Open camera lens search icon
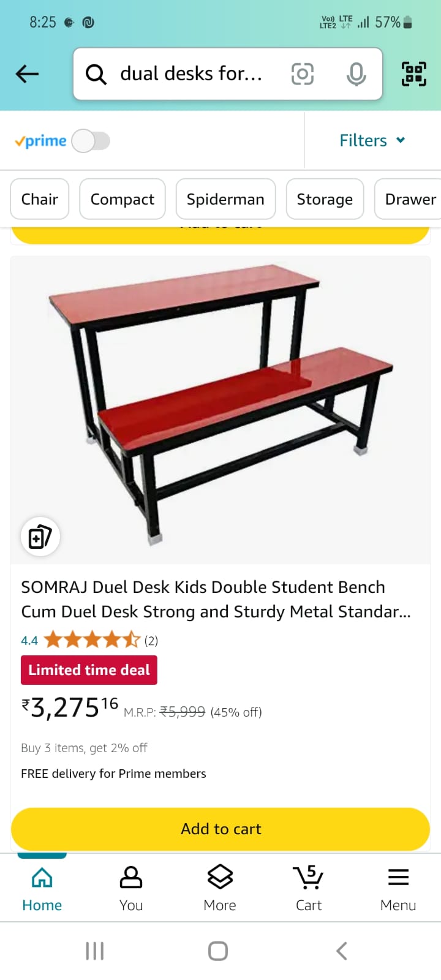This screenshot has width=441, height=980. (x=302, y=74)
